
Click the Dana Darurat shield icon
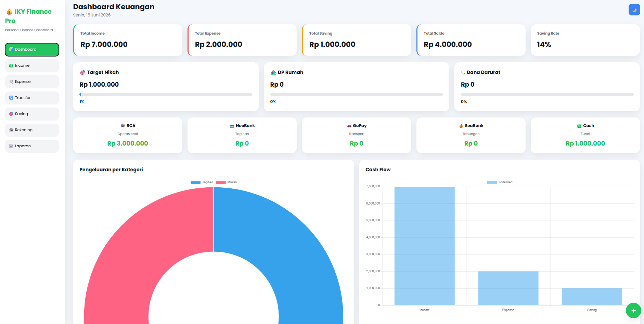click(463, 72)
